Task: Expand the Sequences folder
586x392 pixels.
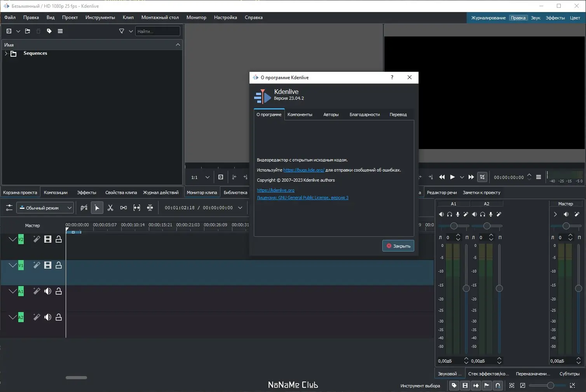Action: (x=6, y=54)
